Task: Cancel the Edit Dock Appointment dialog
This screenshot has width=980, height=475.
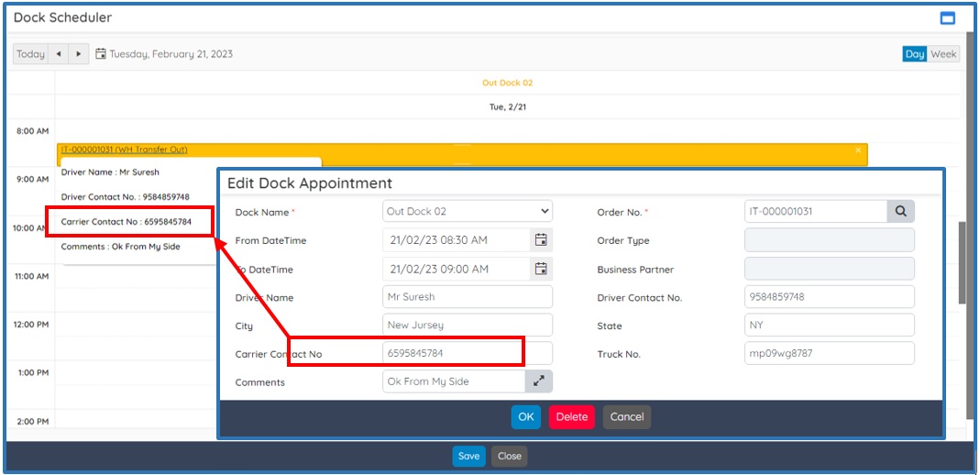Action: pos(626,417)
